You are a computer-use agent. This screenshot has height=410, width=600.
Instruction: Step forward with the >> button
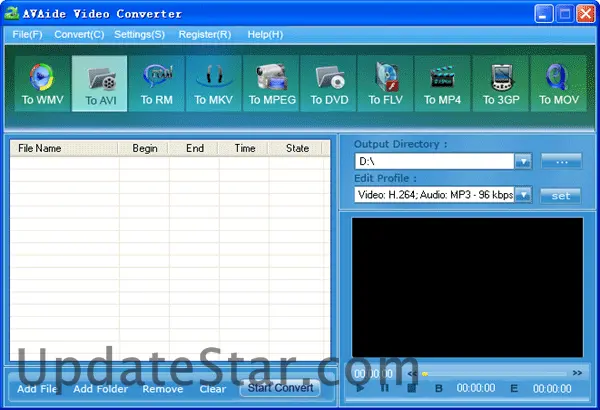click(x=577, y=373)
